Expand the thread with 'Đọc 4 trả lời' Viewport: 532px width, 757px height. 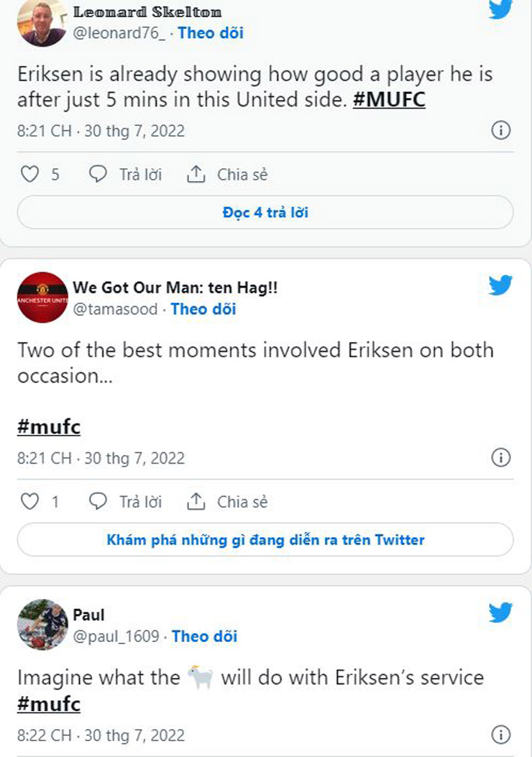(x=265, y=213)
